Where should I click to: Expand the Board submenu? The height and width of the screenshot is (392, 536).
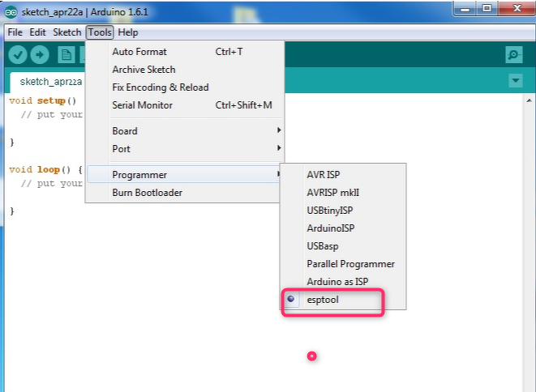click(x=186, y=130)
